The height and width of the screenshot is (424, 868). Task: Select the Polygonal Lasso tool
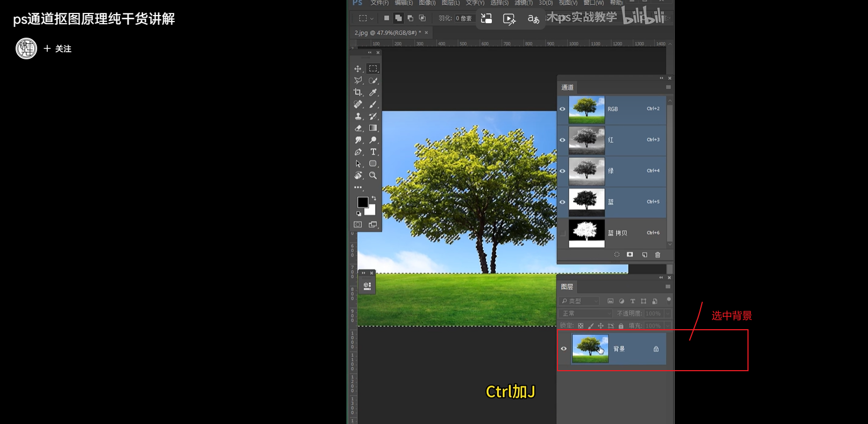pos(358,81)
